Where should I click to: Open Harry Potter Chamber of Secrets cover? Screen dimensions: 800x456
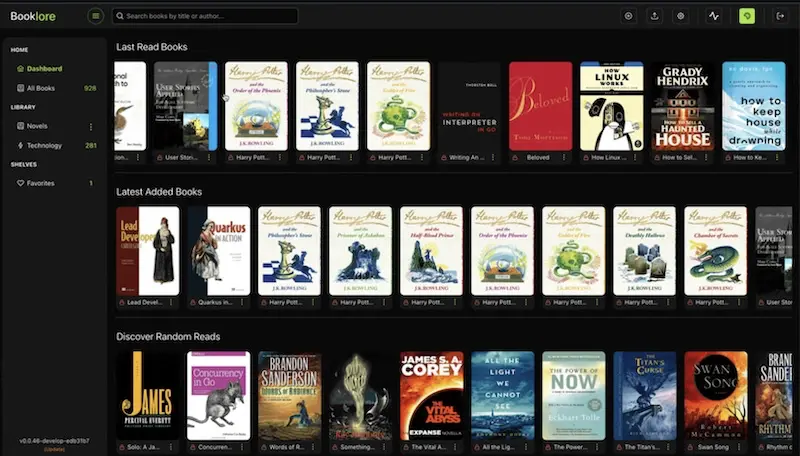point(715,251)
